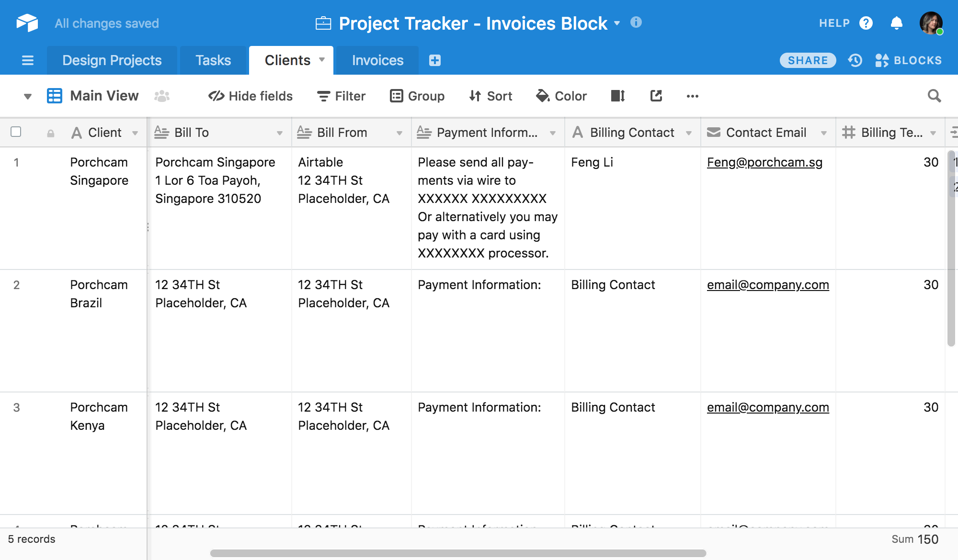958x560 pixels.
Task: Open the Filter toolbar option
Action: pyautogui.click(x=341, y=96)
